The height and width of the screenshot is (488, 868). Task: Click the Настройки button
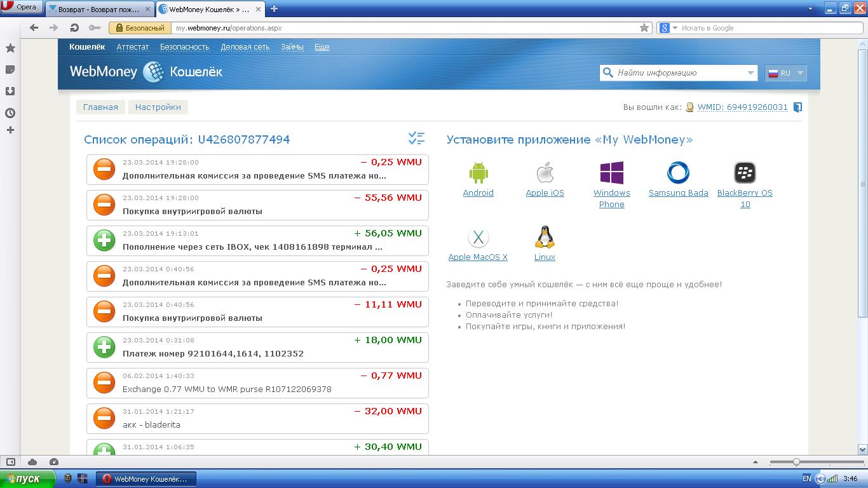point(158,107)
